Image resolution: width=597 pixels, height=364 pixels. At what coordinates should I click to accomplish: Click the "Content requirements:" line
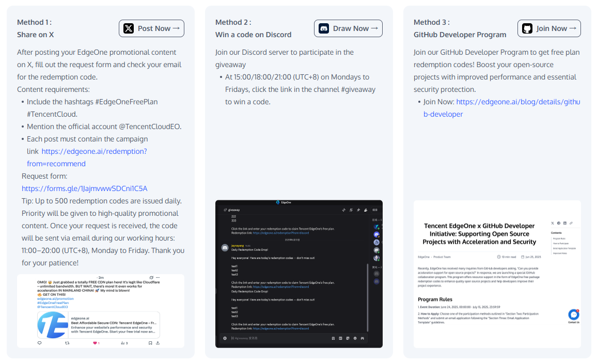point(53,89)
